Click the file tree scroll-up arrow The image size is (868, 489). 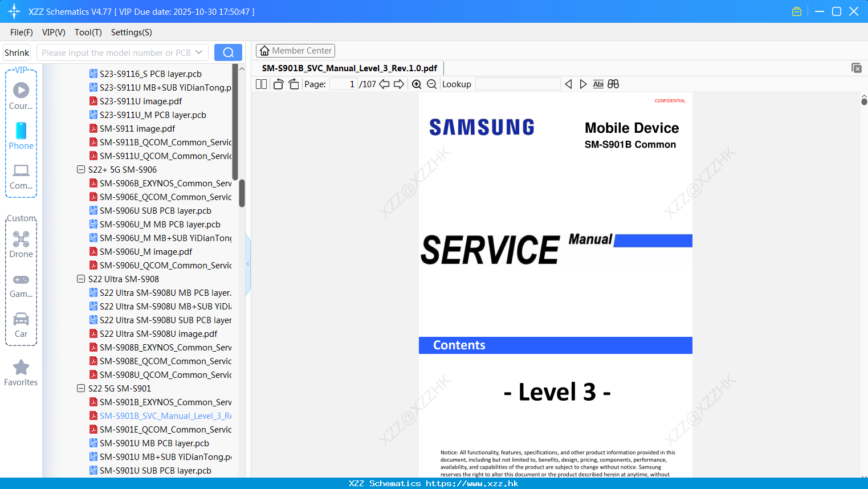coord(242,68)
